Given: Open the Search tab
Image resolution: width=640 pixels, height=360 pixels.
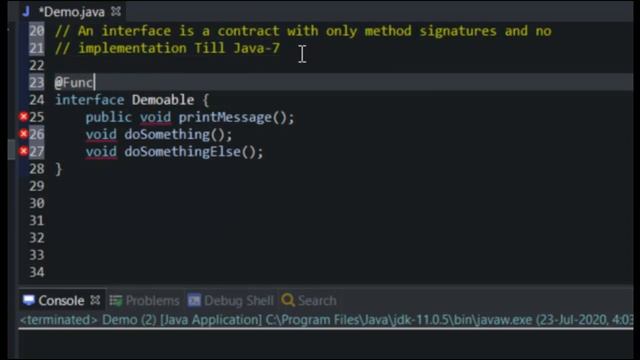Looking at the screenshot, I should pos(317,301).
